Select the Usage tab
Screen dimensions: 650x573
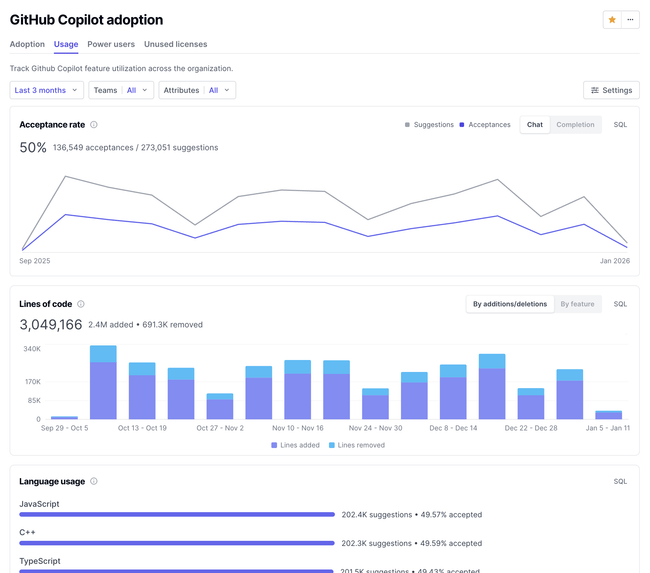[x=66, y=44]
